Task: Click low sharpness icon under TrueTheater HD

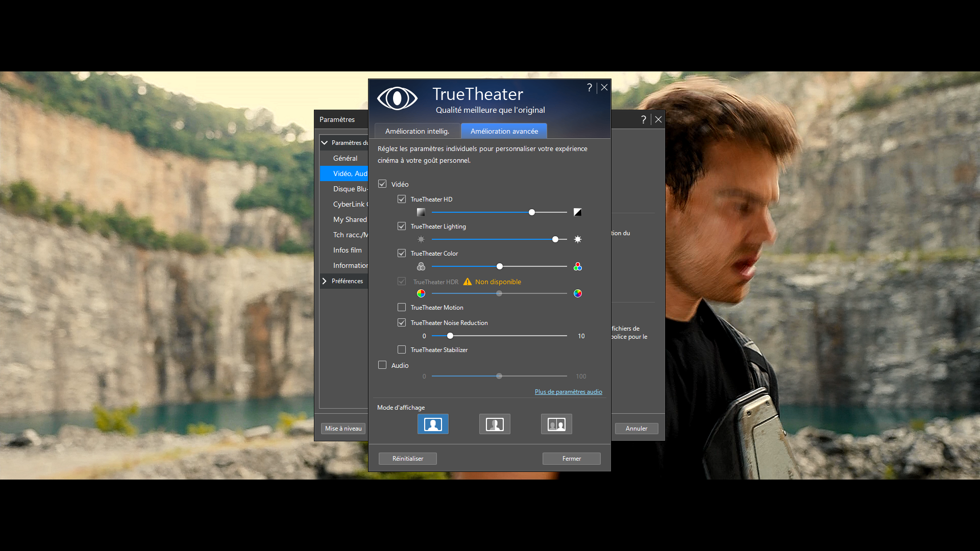Action: click(421, 212)
